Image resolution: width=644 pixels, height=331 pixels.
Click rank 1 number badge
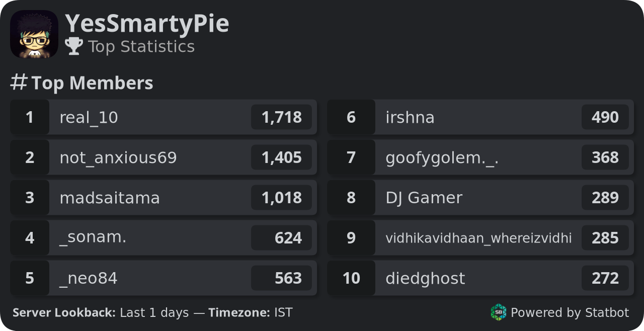(30, 117)
